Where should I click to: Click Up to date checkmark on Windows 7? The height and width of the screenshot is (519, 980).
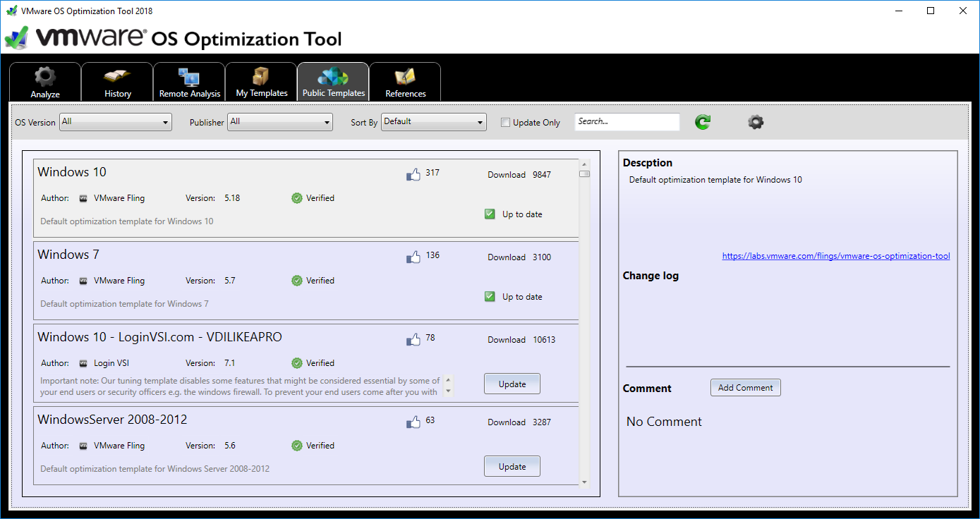pyautogui.click(x=490, y=297)
